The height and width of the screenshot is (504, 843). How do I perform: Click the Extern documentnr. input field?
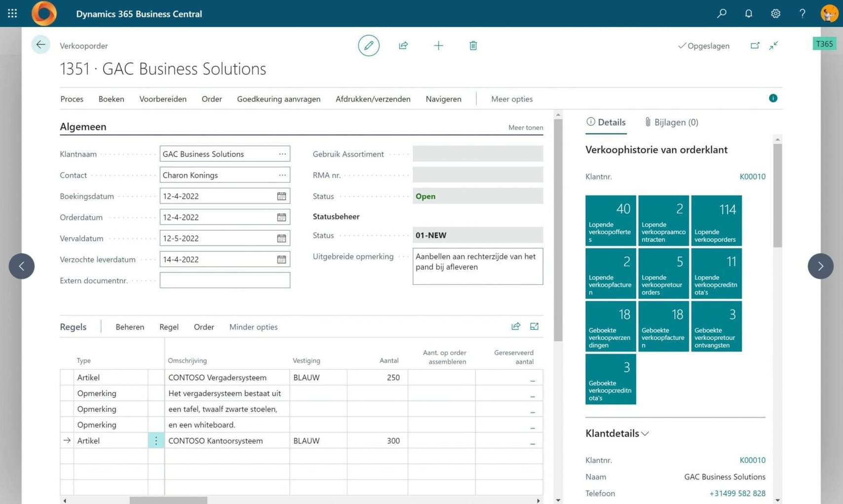pyautogui.click(x=225, y=280)
